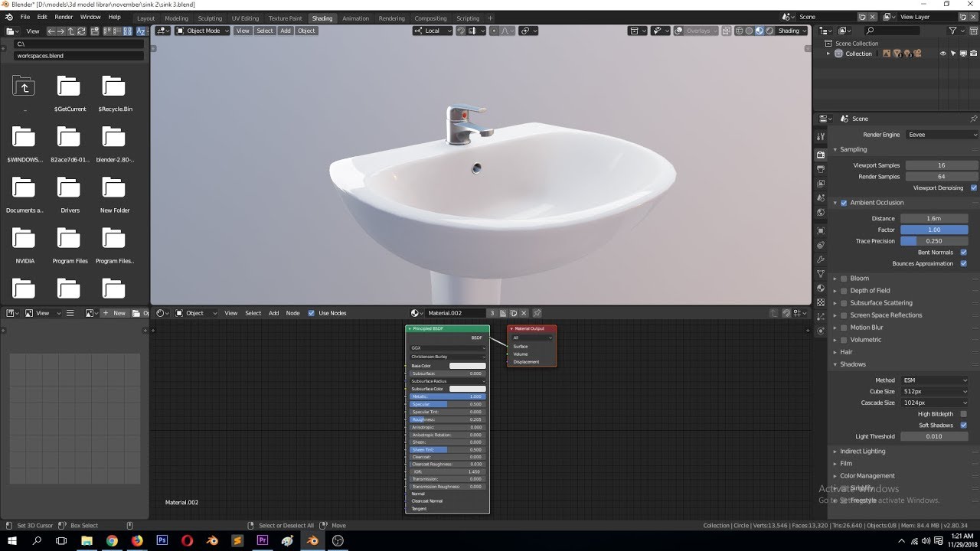Screen dimensions: 980x551
Task: Click the outliner filter funnel icon
Action: click(952, 31)
